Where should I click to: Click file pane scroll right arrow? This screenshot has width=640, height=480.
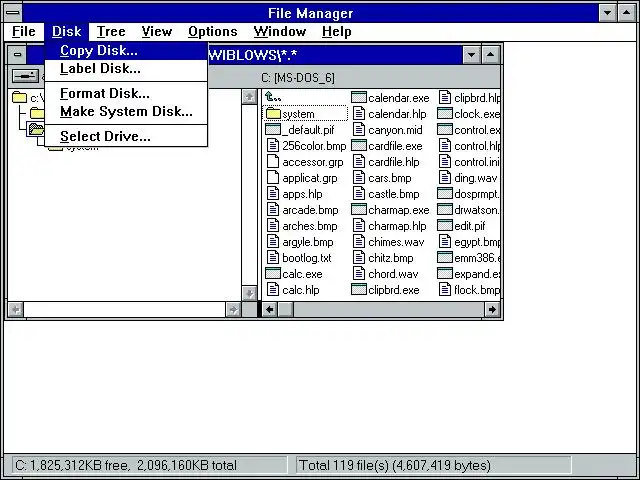click(x=492, y=309)
